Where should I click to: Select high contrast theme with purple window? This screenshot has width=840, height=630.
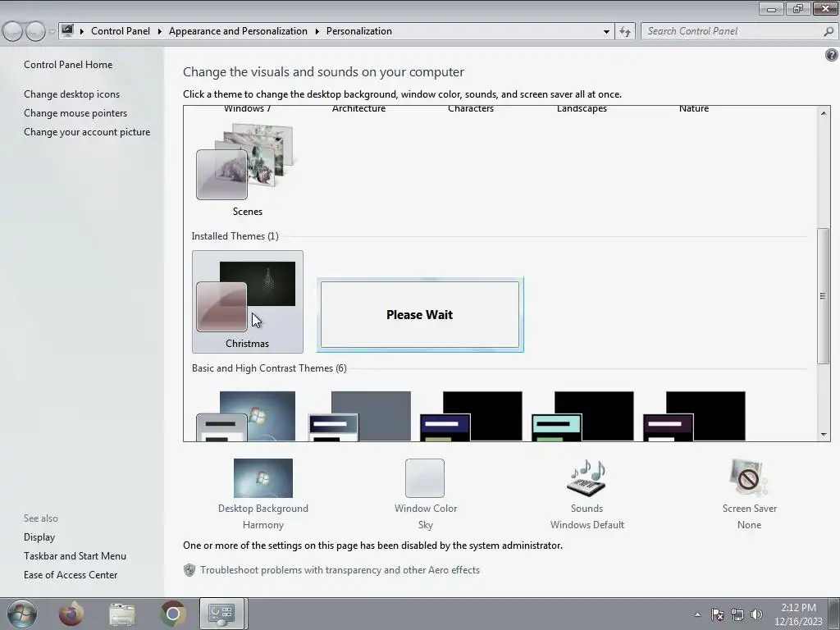click(694, 416)
